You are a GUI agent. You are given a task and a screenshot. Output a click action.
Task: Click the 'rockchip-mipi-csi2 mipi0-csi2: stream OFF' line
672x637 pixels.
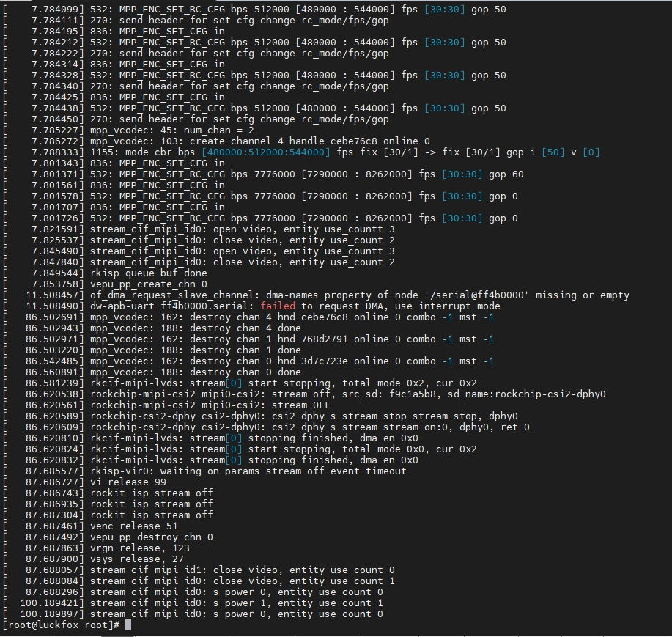[x=166, y=405]
